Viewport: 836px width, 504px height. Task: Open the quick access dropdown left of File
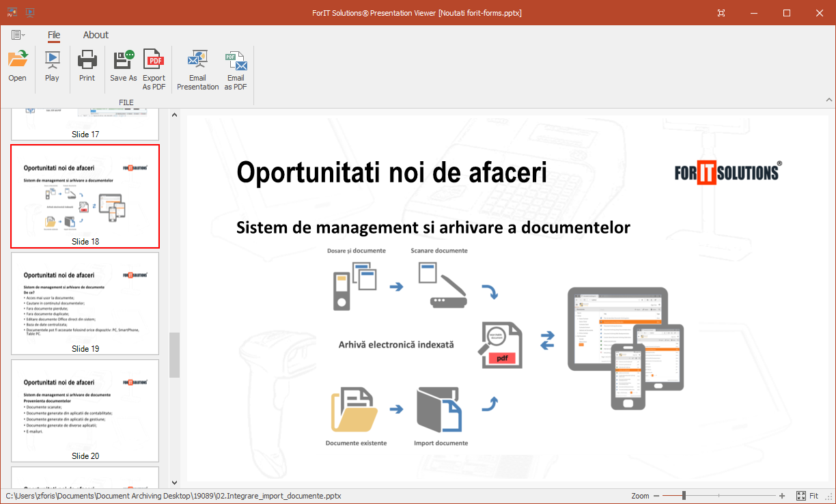(x=18, y=35)
